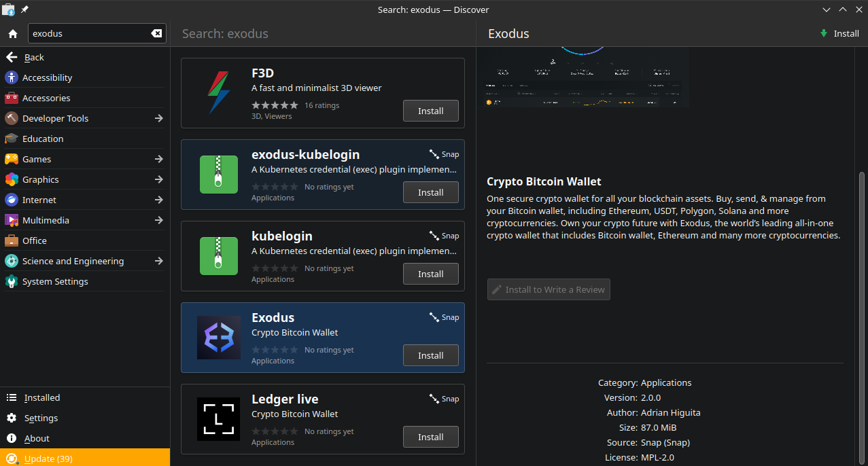The height and width of the screenshot is (466, 868).
Task: Select the Ledger live title
Action: tap(285, 399)
